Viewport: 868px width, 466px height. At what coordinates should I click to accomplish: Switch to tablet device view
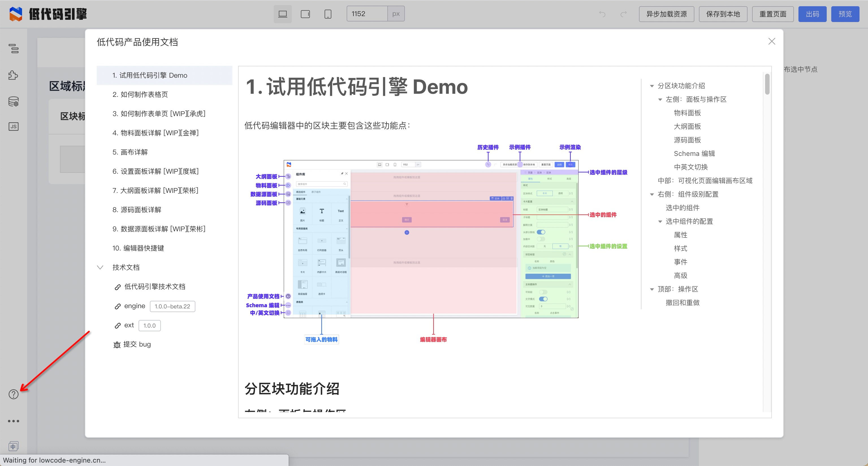pos(305,14)
